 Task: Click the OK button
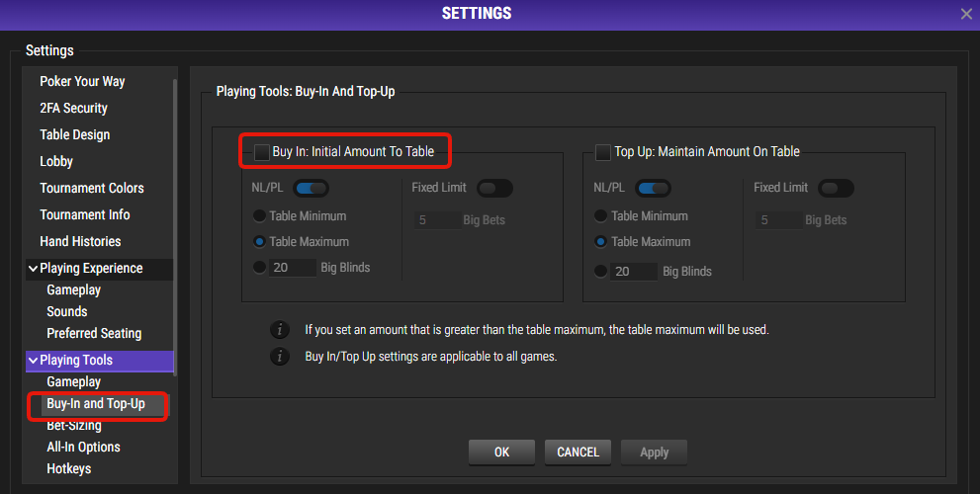point(502,453)
